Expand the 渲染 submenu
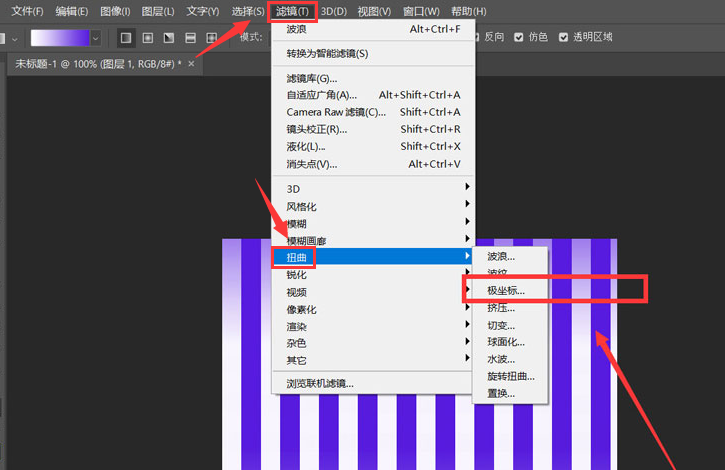 coord(373,327)
